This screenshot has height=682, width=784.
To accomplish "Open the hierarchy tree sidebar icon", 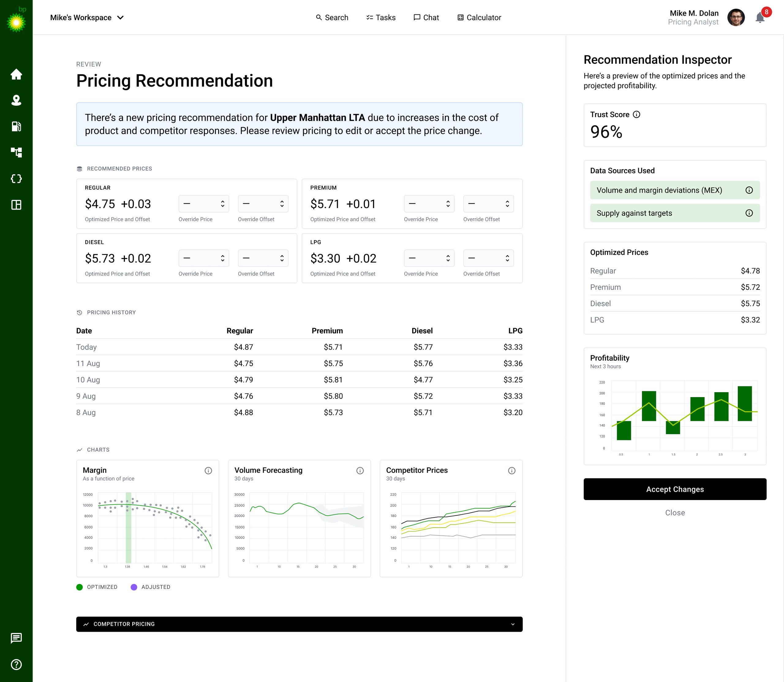I will pos(16,153).
